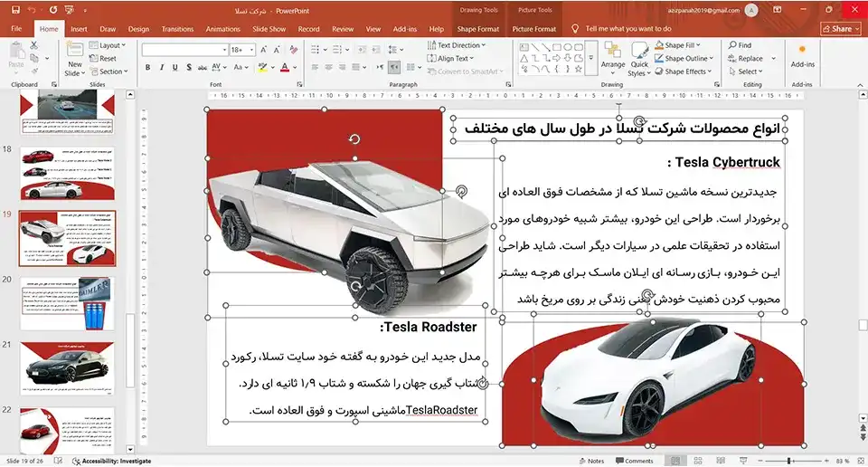Open the font name combo box arrow
Image resolution: width=868 pixels, height=467 pixels.
pyautogui.click(x=224, y=50)
